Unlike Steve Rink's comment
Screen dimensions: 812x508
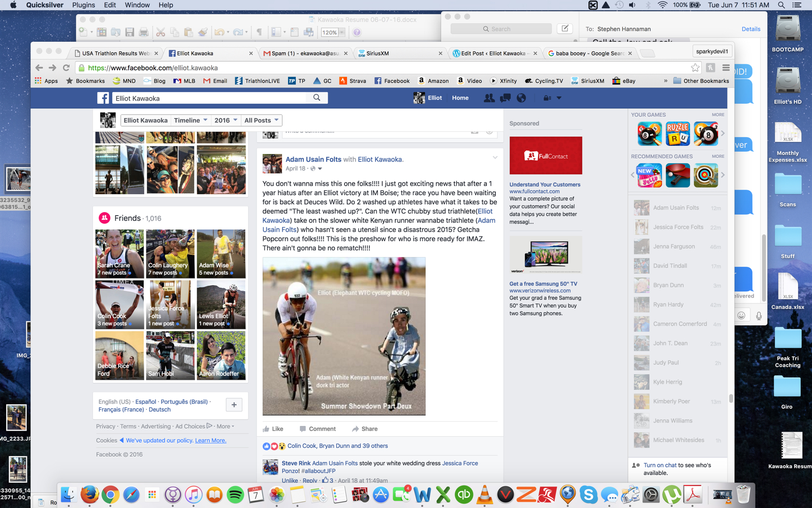coord(290,480)
